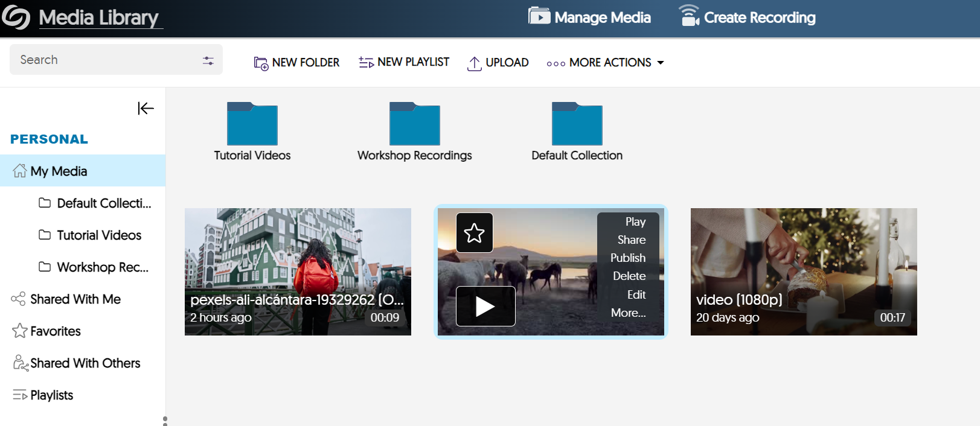Click the sidebar resize handle dots
Screen dimensions: 980x426
165,421
